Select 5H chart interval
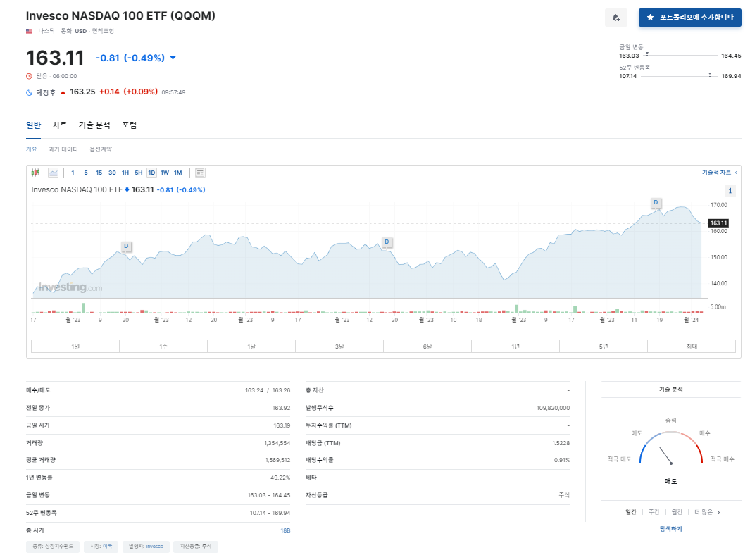750x560 pixels. 139,173
